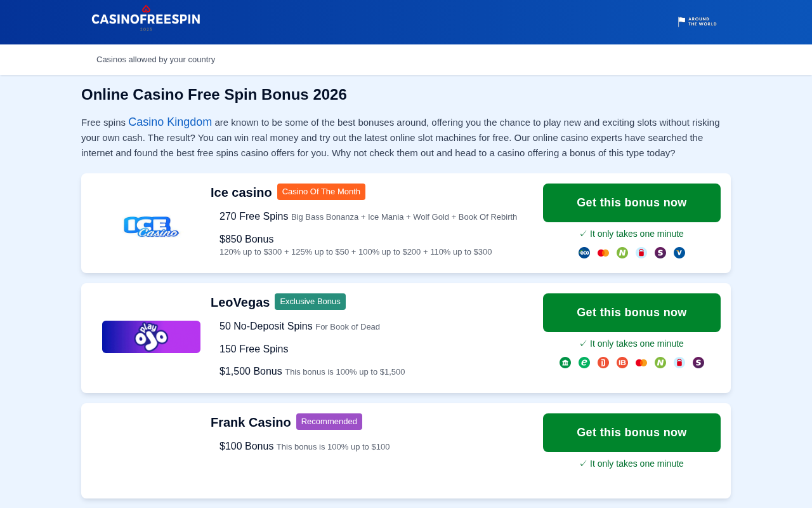Open Casinos allowed by your country
The width and height of the screenshot is (812, 508).
tap(155, 60)
